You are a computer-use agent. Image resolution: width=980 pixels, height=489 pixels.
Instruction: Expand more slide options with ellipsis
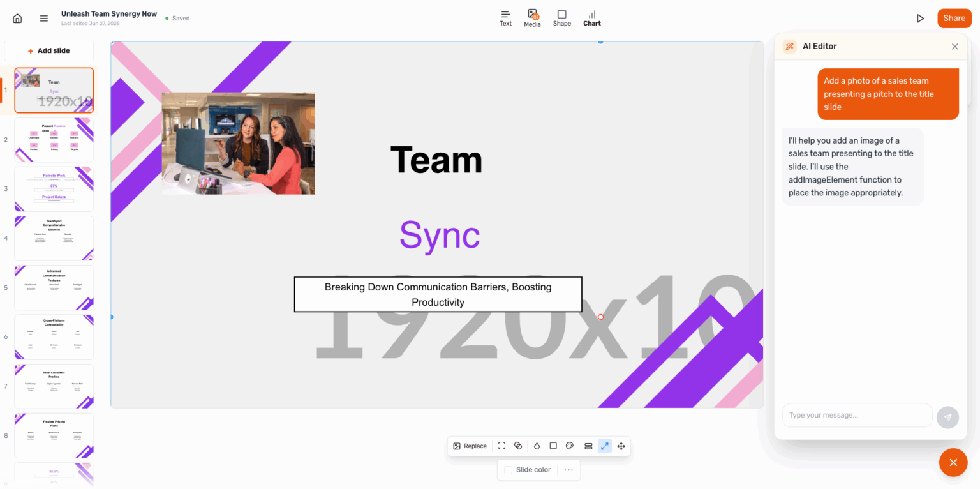coord(567,469)
